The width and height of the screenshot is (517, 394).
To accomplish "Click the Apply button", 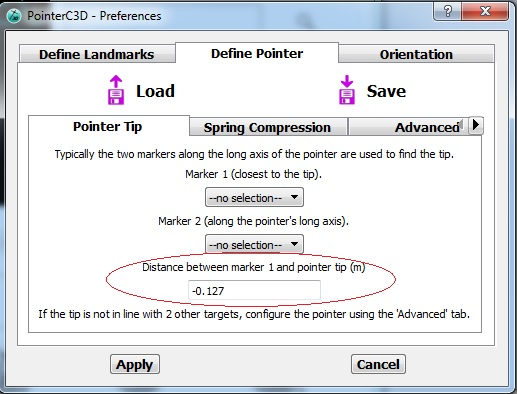I will 135,364.
